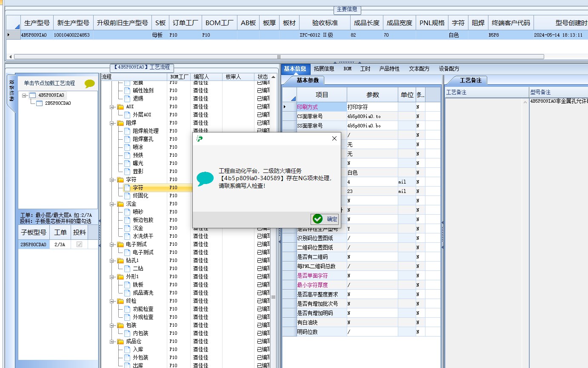Click the 4b5p809ia0.to parameter cell

[372, 116]
